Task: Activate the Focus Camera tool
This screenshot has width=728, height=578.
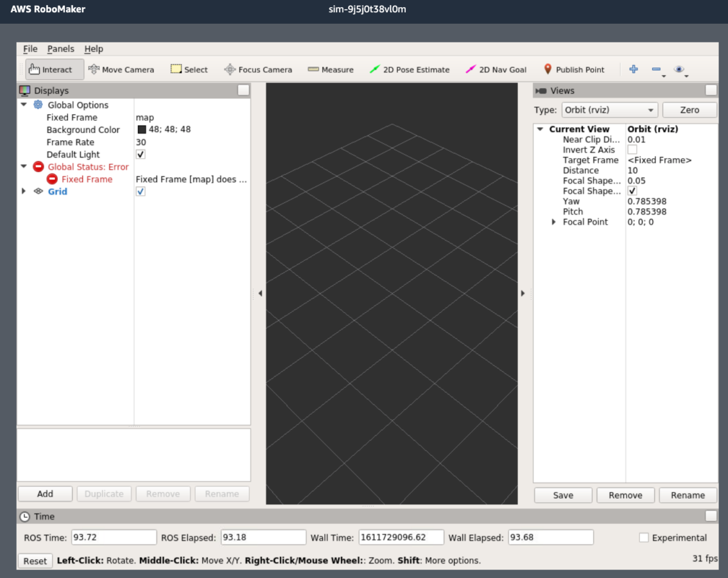Action: pos(258,69)
